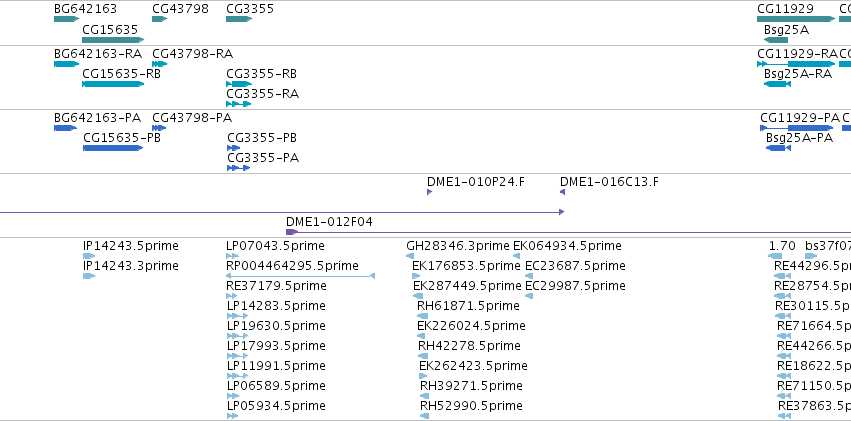
Task: Open the LP07043.5prime EST label
Action: pyautogui.click(x=275, y=246)
